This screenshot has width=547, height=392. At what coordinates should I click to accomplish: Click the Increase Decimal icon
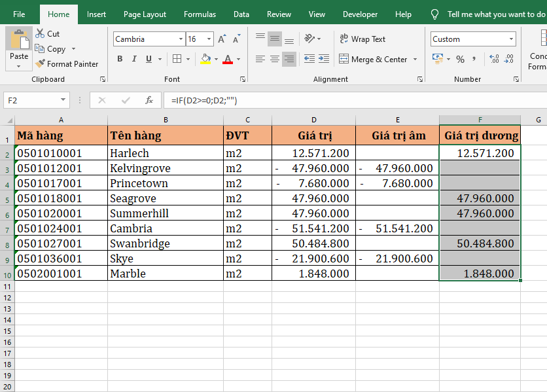coord(495,60)
